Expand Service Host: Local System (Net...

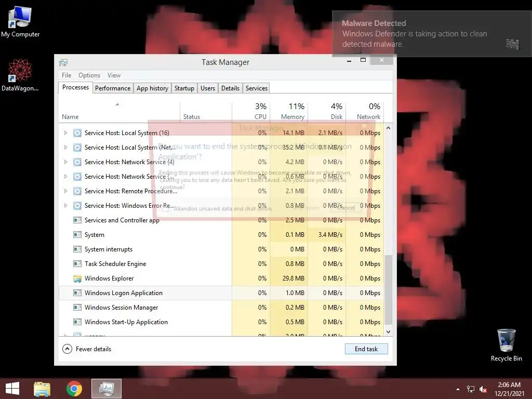click(x=66, y=148)
